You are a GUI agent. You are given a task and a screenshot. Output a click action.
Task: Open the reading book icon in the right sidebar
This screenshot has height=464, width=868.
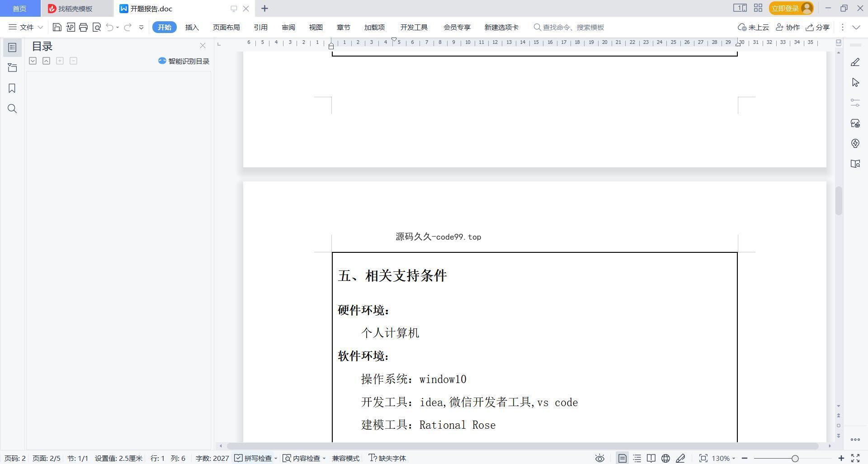pyautogui.click(x=855, y=164)
